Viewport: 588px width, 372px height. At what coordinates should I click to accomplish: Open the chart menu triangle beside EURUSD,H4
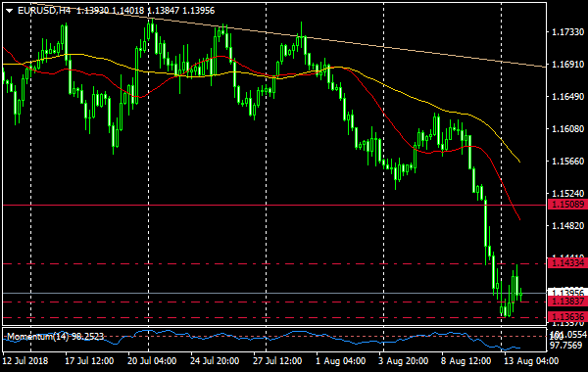tap(10, 11)
